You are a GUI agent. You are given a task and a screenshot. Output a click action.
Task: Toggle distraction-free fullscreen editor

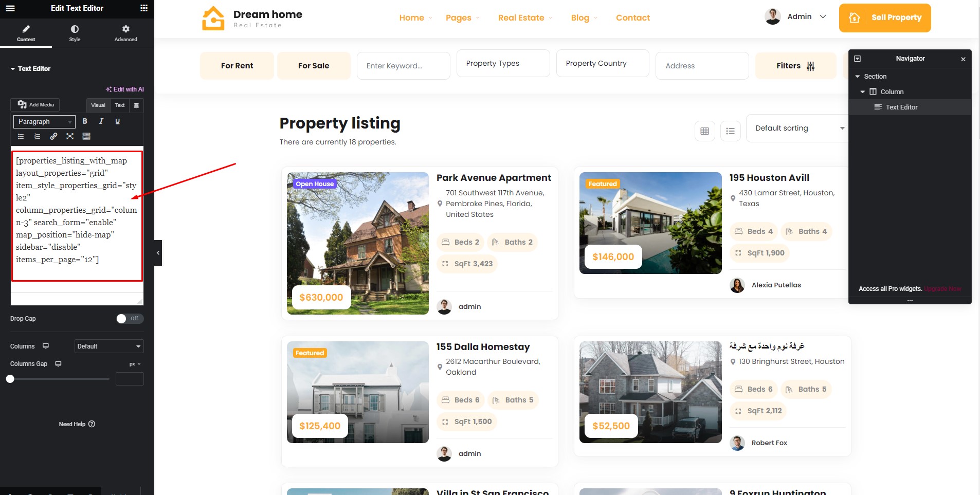(70, 136)
